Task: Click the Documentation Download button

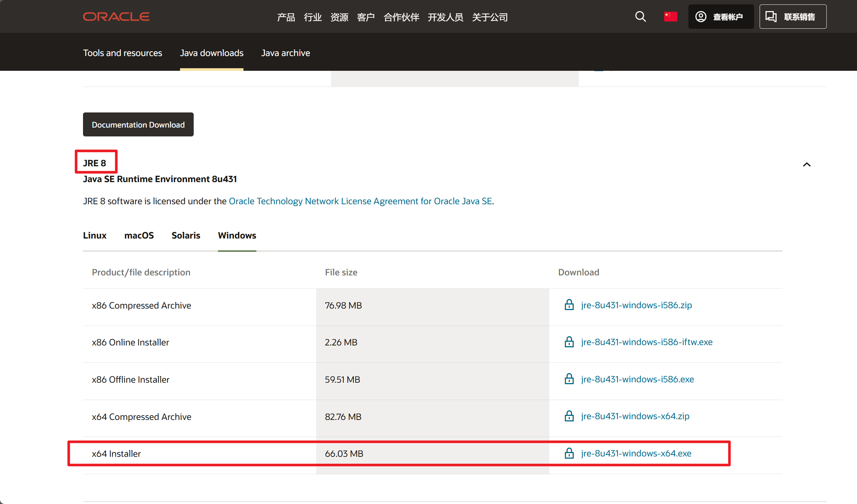Action: point(138,125)
